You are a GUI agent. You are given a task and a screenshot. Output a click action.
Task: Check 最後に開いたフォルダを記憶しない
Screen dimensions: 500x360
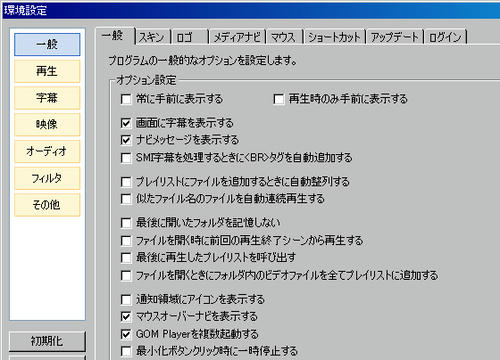(126, 223)
